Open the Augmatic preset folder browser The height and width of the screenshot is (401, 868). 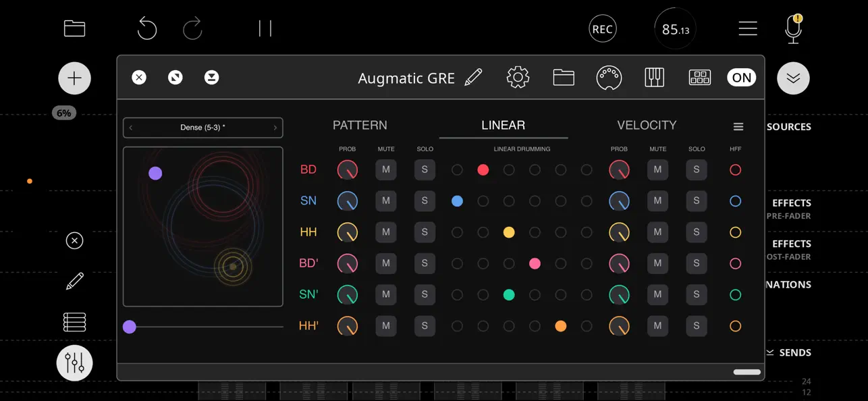click(564, 77)
